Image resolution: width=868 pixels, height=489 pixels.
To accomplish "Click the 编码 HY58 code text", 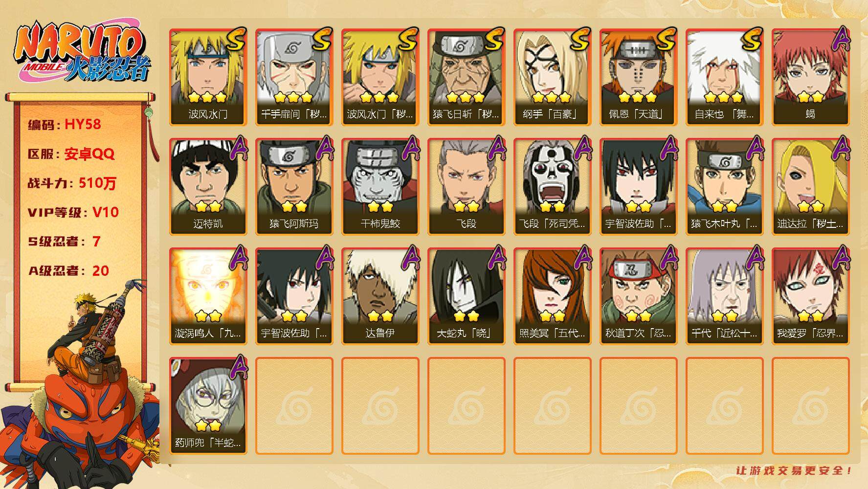I will (x=65, y=125).
